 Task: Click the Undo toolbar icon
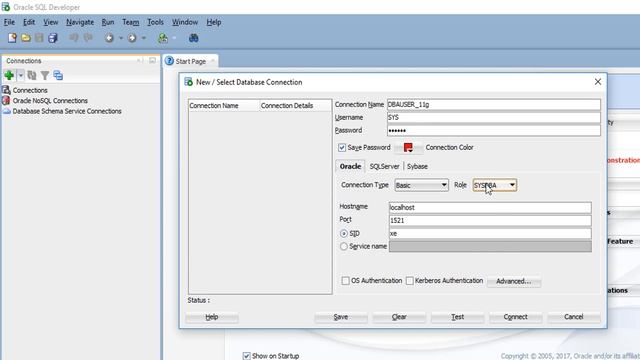(74, 38)
